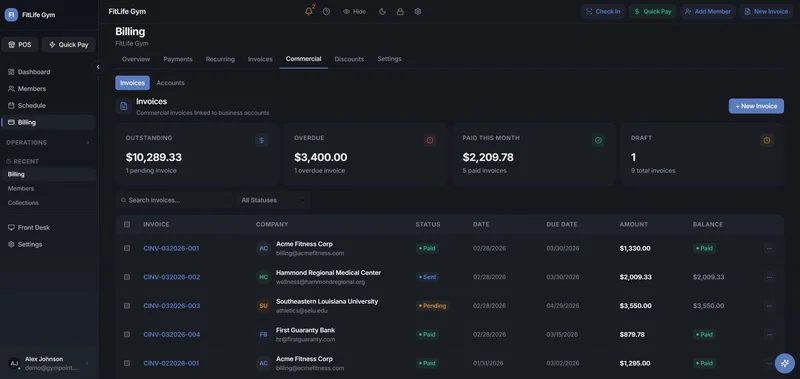Screen dimensions: 800x379
Task: Click the SU avatar for Southeastern Louisiana
Action: (263, 306)
